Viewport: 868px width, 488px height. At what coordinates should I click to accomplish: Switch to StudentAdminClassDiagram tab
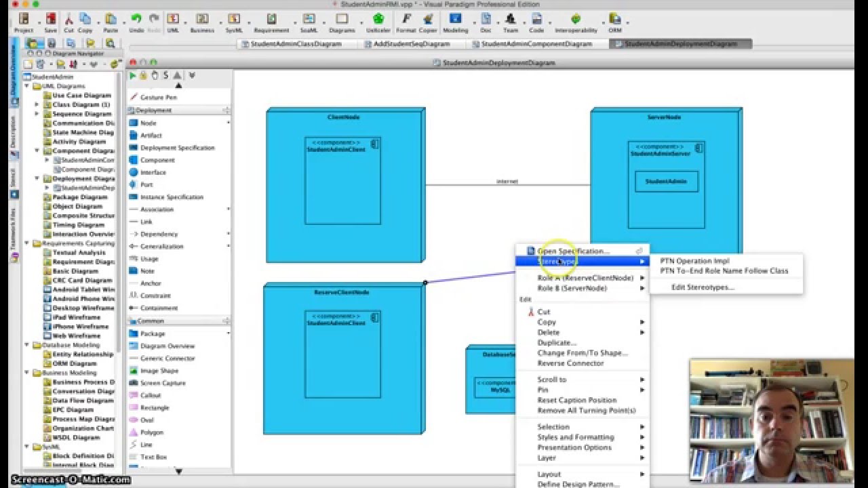click(296, 44)
